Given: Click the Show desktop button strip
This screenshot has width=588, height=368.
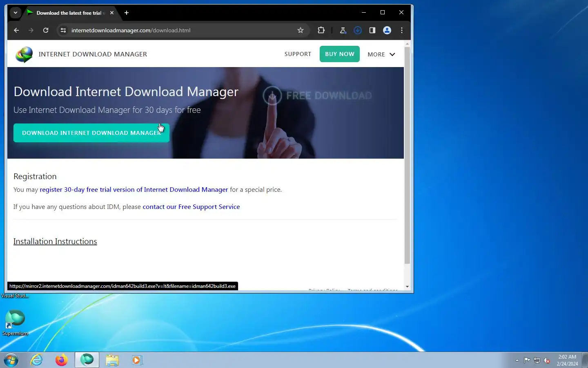Looking at the screenshot, I should tap(585, 360).
